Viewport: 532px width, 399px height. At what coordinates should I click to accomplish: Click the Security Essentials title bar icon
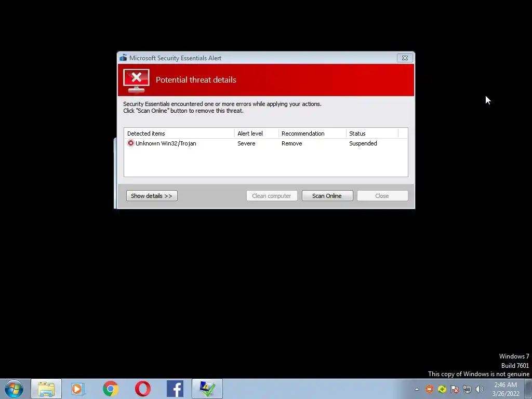[123, 58]
